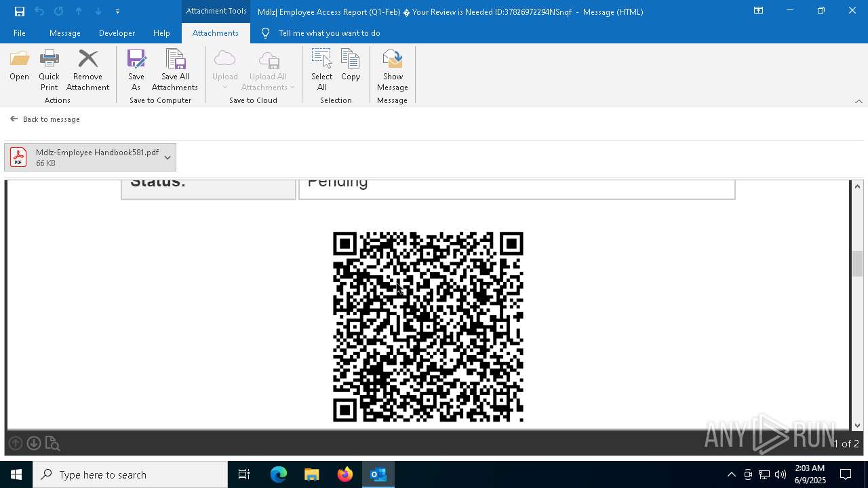
Task: Click the network tray icon
Action: (x=764, y=474)
